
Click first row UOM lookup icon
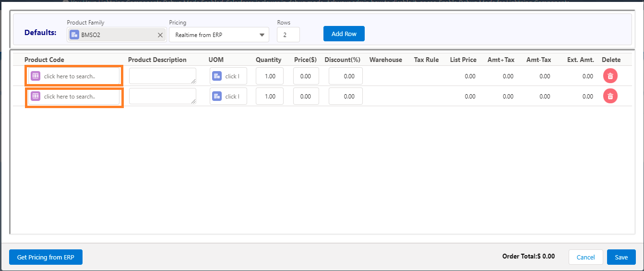[217, 76]
